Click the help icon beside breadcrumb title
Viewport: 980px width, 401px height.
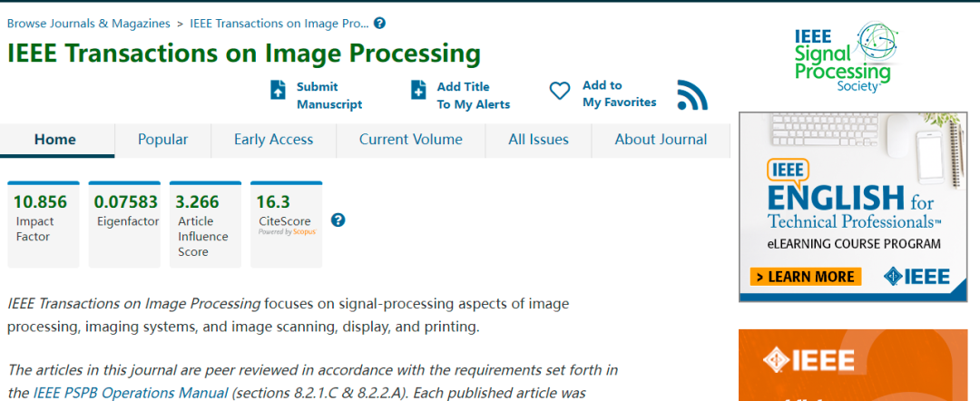tap(379, 24)
